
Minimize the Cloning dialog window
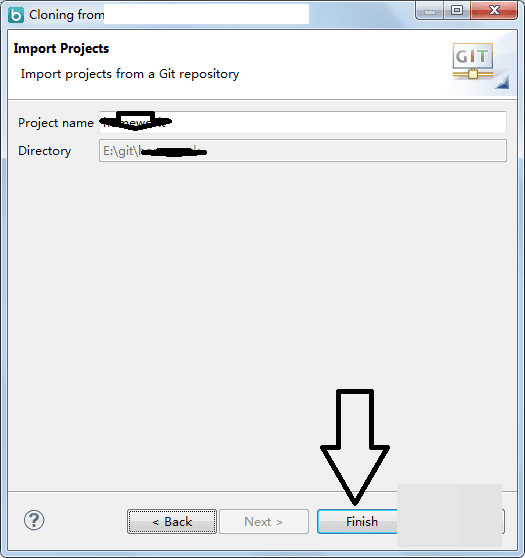(x=430, y=11)
